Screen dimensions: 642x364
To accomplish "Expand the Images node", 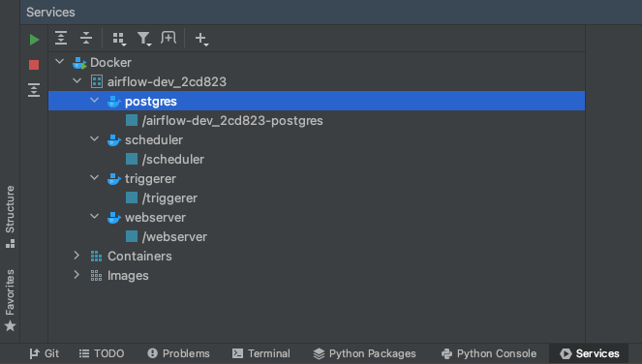I will click(x=76, y=275).
